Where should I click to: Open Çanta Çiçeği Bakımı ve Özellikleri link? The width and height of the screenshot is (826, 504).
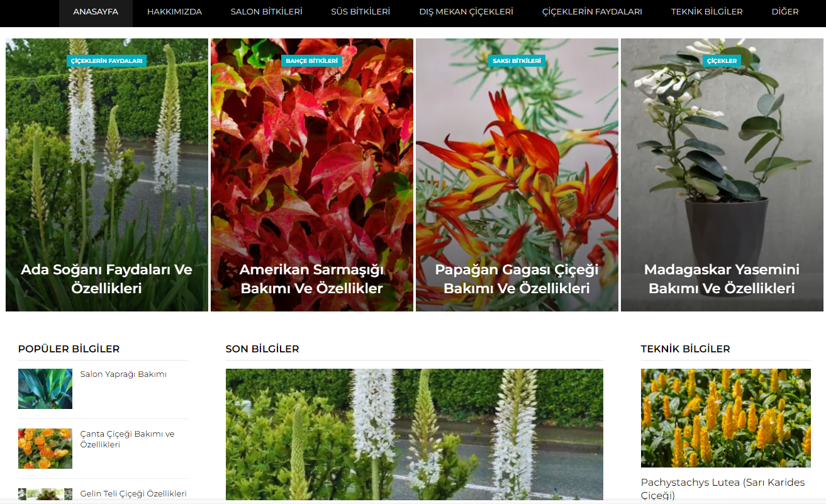click(x=127, y=439)
